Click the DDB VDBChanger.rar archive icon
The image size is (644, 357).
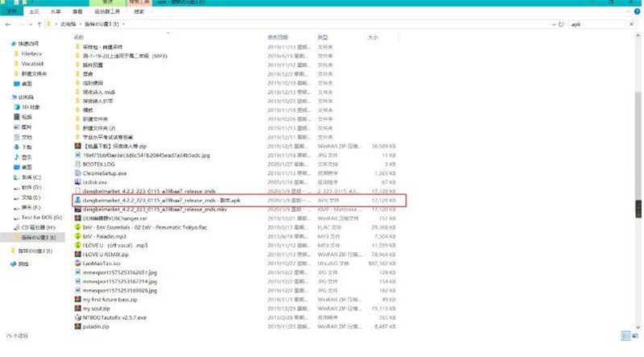[x=77, y=218]
